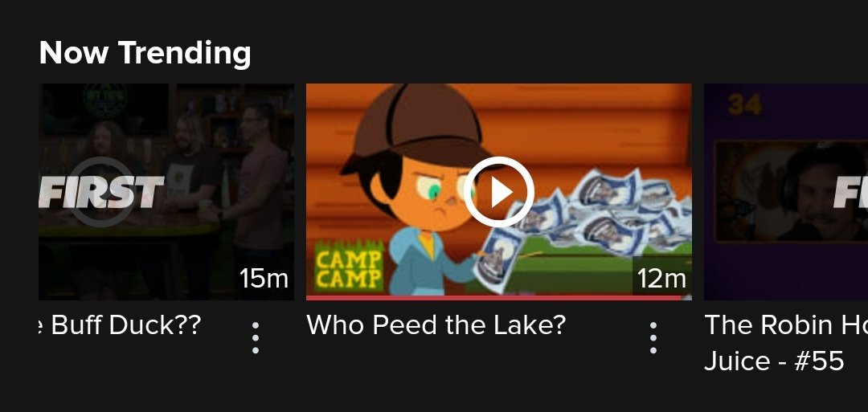Click the Who Peed the Lake? title
Viewport: 868px width, 412px height.
[436, 325]
